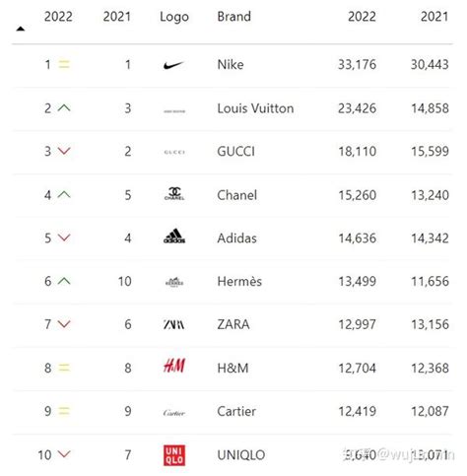Click the red UNIQLO square logo
467x476 pixels.
tap(174, 455)
